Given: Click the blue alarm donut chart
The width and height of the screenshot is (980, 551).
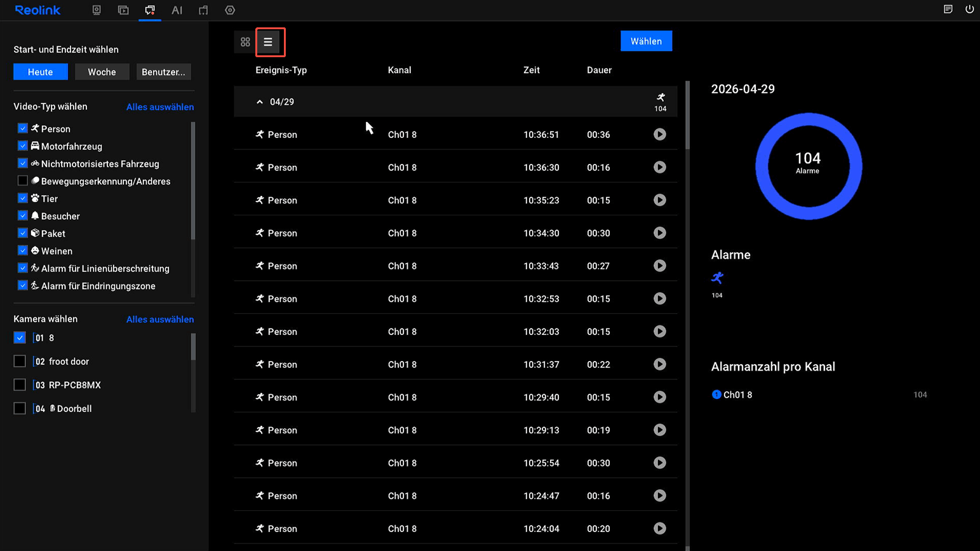Looking at the screenshot, I should [x=809, y=167].
